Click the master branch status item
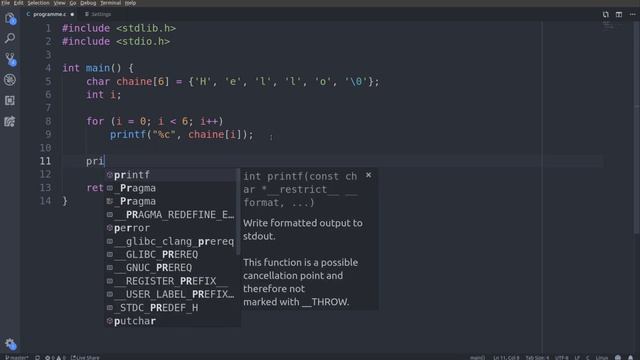This screenshot has width=640, height=360. (16, 358)
